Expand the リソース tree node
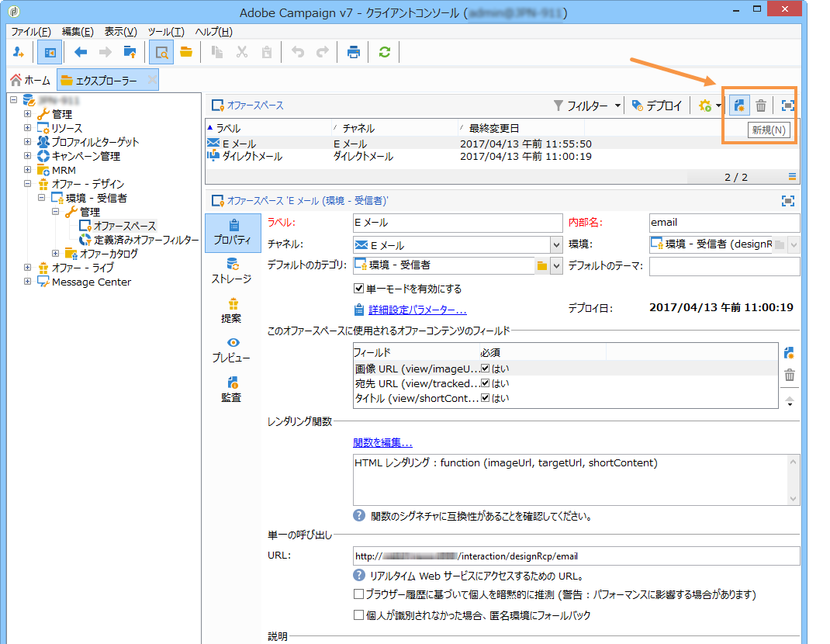830x644 pixels. 27,127
